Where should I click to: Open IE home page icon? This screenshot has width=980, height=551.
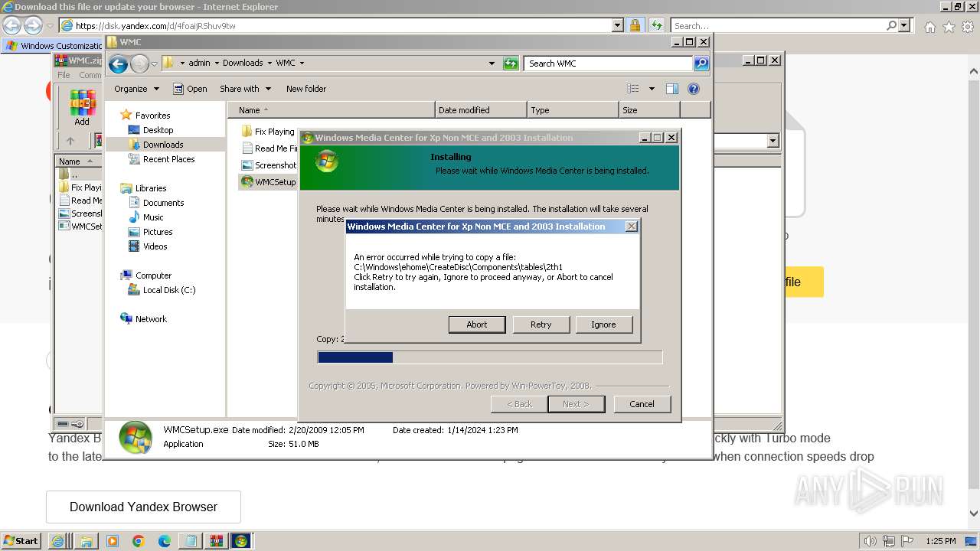pos(929,27)
